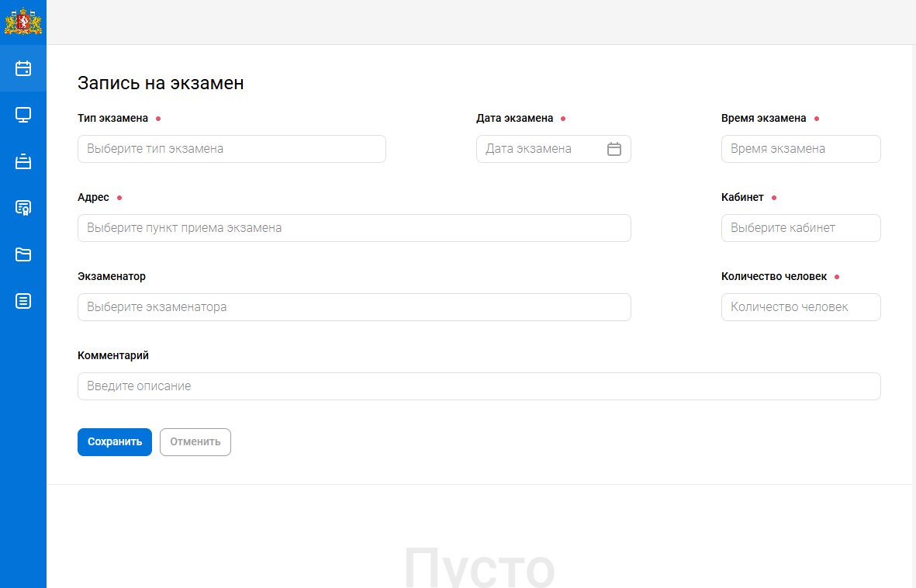Open the calendar section in the sidebar

point(23,68)
